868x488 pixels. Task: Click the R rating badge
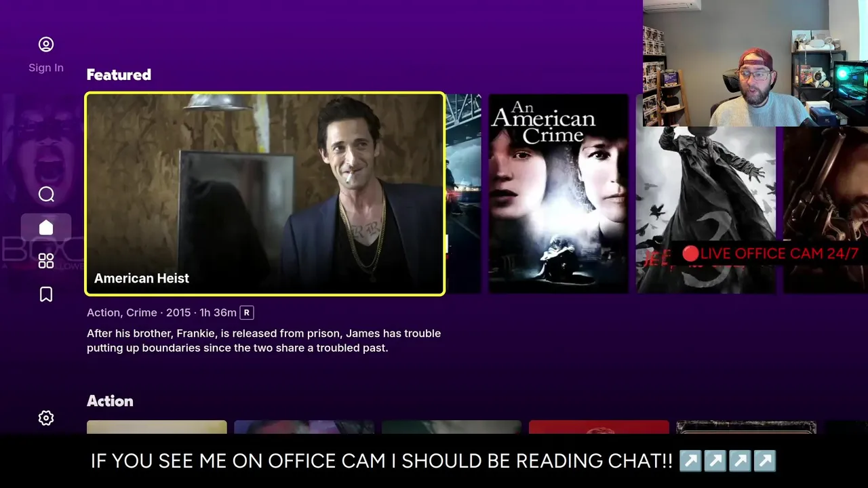click(247, 312)
